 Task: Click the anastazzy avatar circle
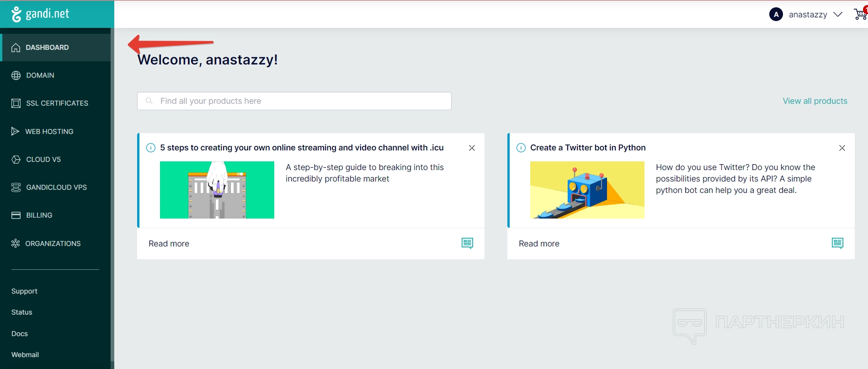pyautogui.click(x=776, y=15)
